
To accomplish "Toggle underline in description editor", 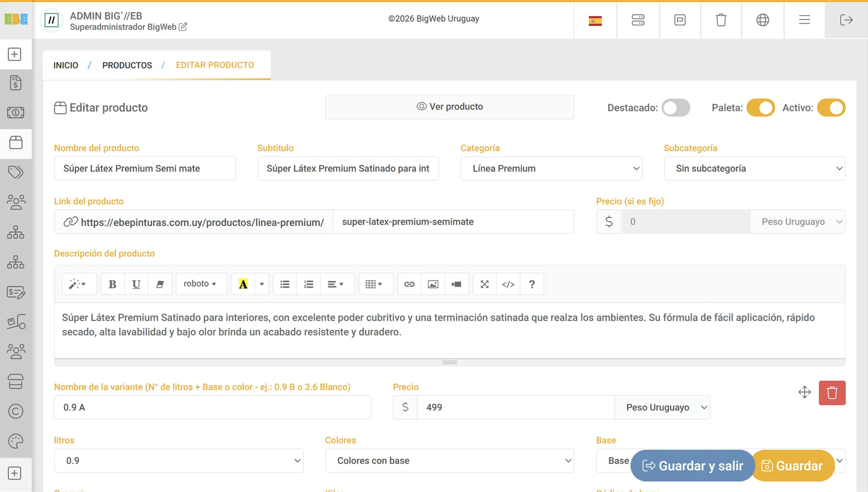I will (x=136, y=284).
